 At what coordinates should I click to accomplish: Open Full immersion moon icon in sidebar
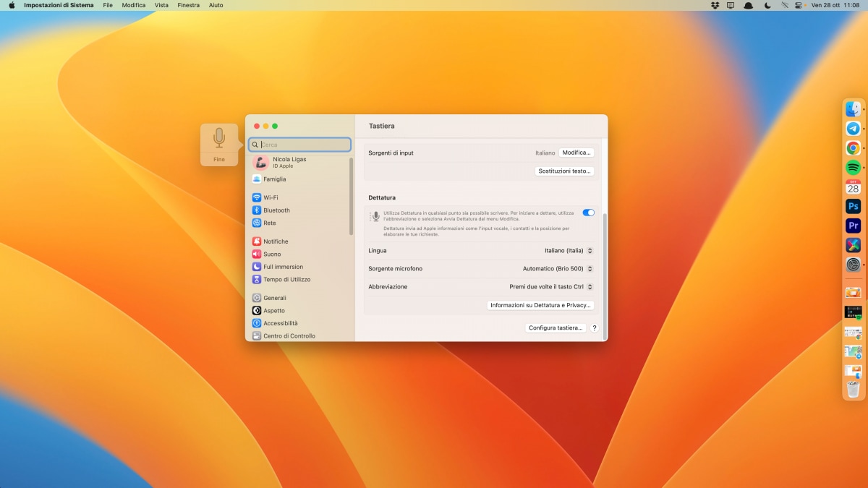(257, 267)
